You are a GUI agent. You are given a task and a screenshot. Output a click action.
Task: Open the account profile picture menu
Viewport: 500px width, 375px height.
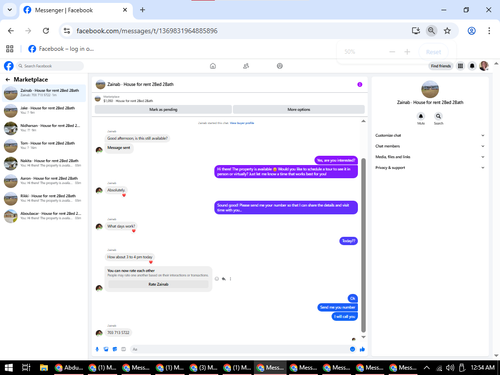coord(484,66)
